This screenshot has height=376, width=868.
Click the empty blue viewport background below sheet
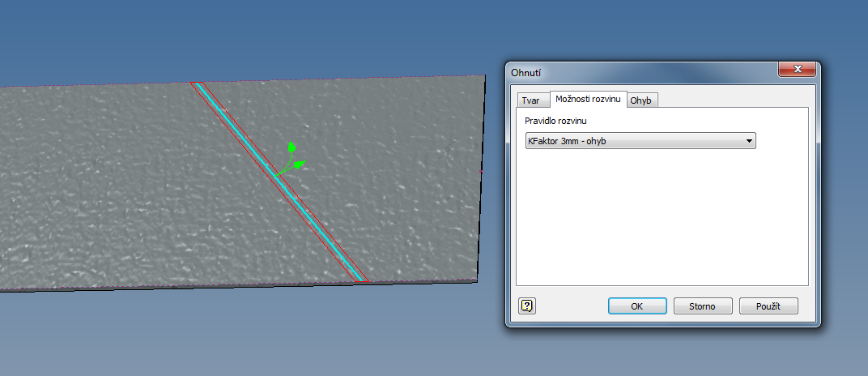[243, 332]
